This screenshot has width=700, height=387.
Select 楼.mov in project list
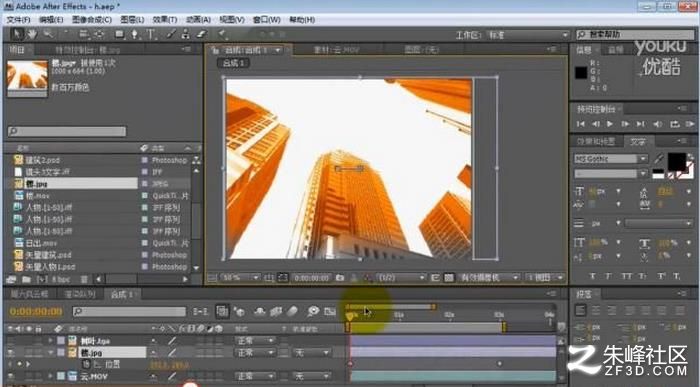[38, 196]
